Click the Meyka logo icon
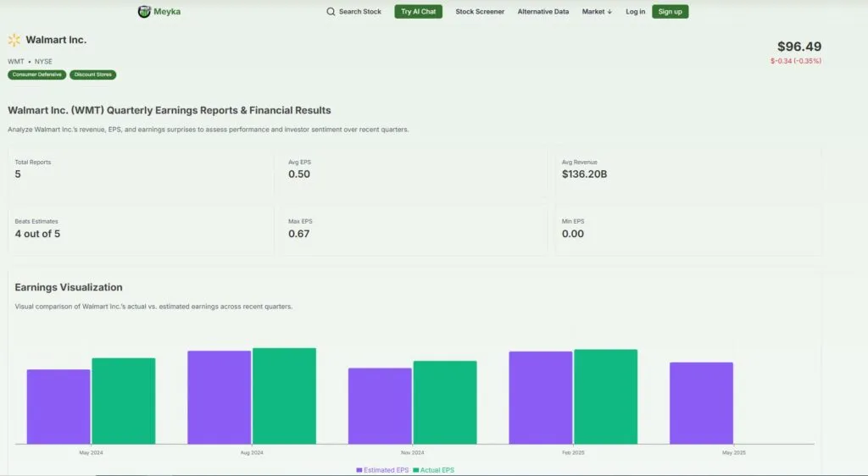868x476 pixels. [x=144, y=12]
